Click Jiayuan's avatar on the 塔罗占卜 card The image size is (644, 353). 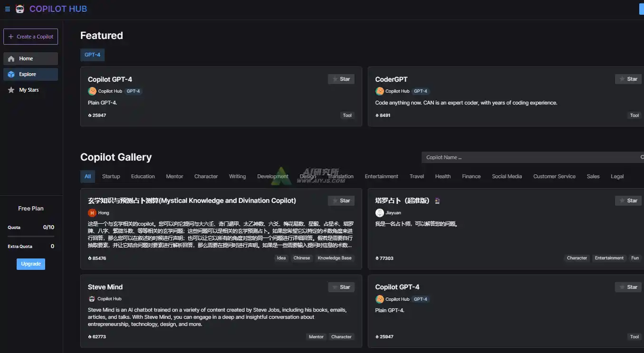[379, 212]
